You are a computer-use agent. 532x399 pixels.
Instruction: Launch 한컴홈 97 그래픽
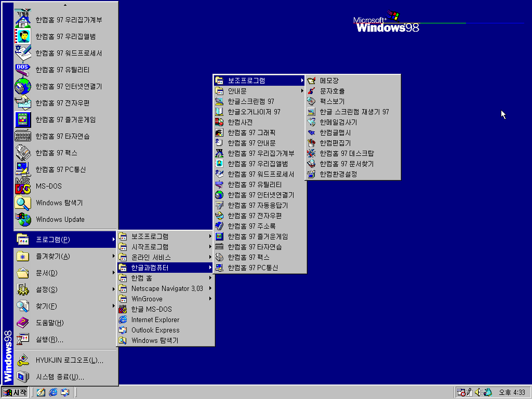pyautogui.click(x=260, y=132)
